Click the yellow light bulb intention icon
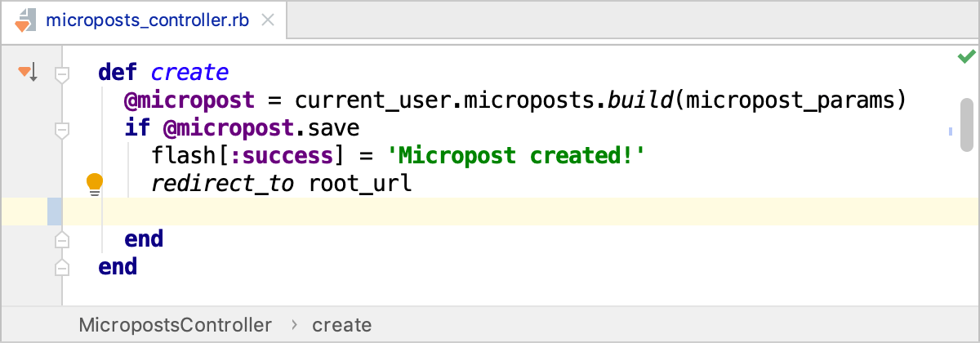 [95, 184]
